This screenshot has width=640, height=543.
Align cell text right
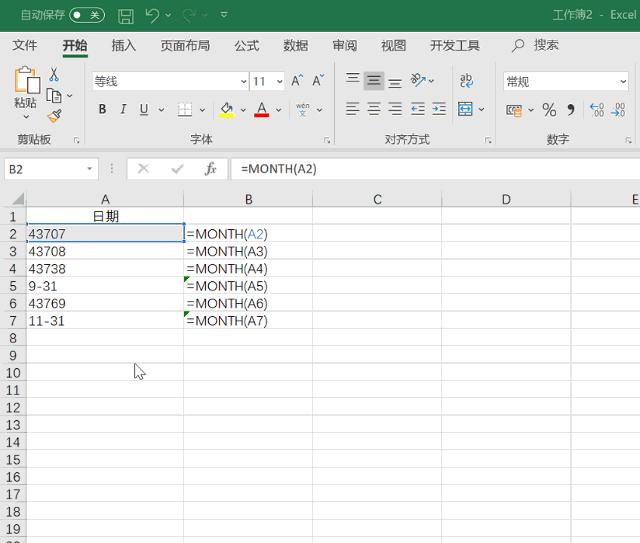pyautogui.click(x=395, y=109)
